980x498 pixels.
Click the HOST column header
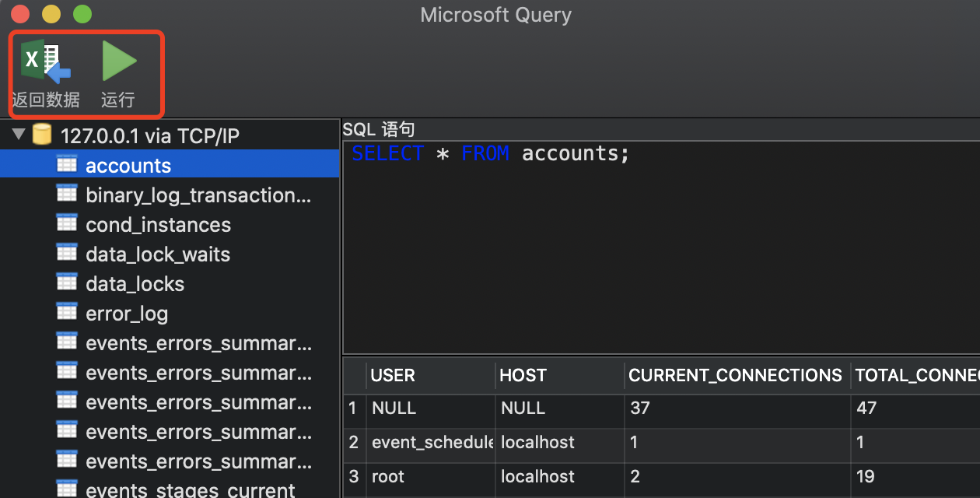click(523, 376)
